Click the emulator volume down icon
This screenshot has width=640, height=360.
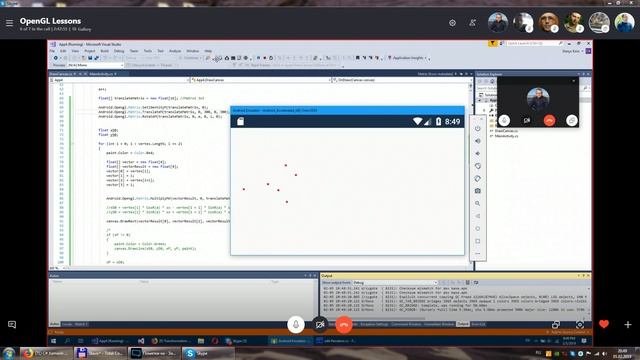pos(478,153)
